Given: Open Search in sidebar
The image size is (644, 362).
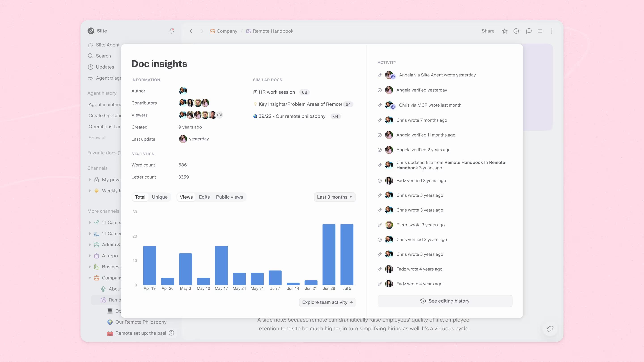Looking at the screenshot, I should pos(99,56).
